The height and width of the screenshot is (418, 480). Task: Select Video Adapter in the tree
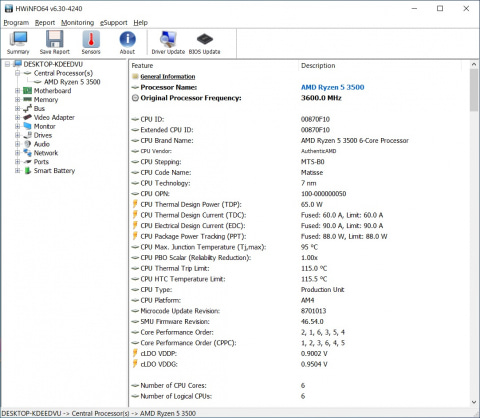[54, 117]
